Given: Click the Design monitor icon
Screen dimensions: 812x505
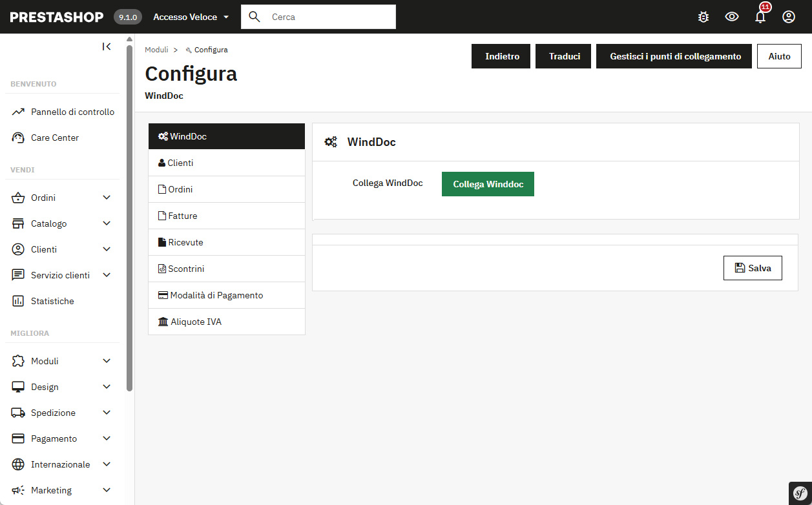Looking at the screenshot, I should click(18, 387).
